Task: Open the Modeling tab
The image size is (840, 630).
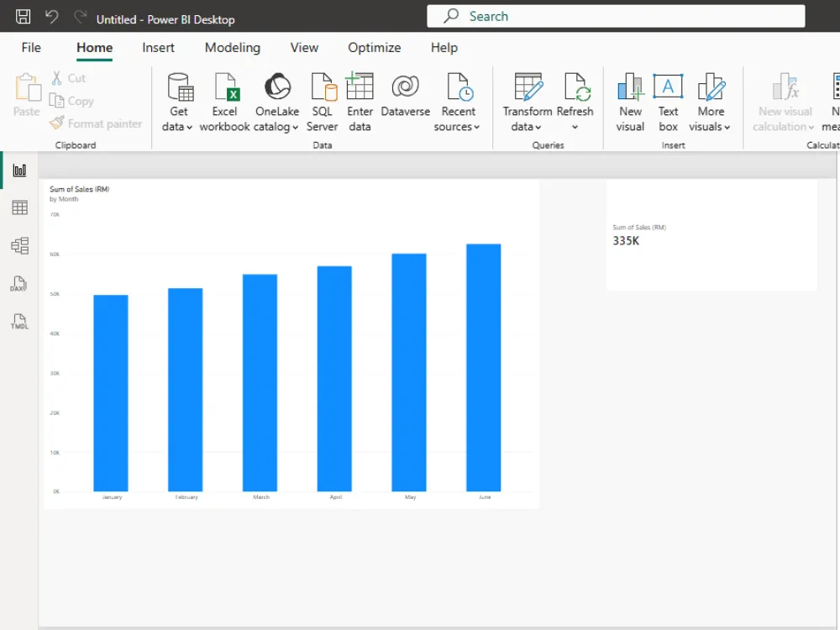Action: 233,48
